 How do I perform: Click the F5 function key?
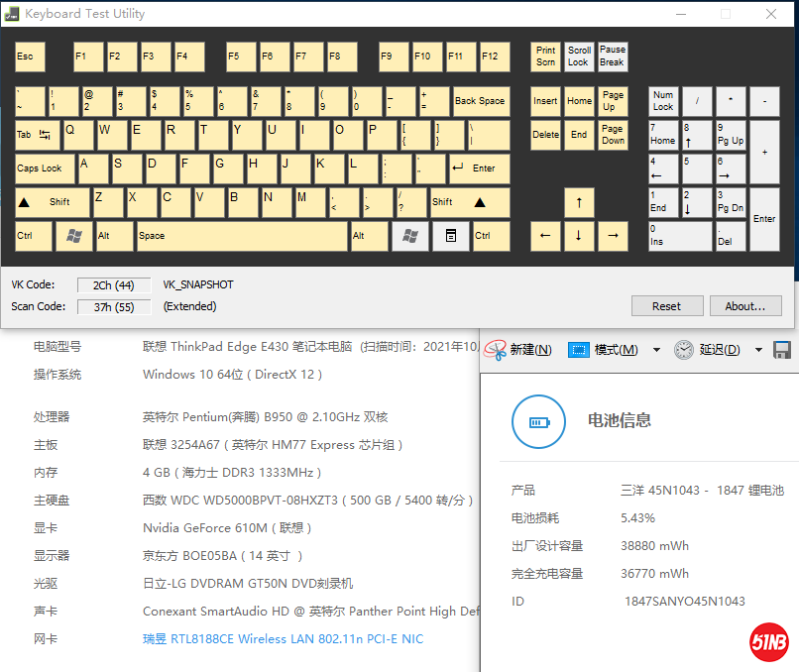[241, 56]
